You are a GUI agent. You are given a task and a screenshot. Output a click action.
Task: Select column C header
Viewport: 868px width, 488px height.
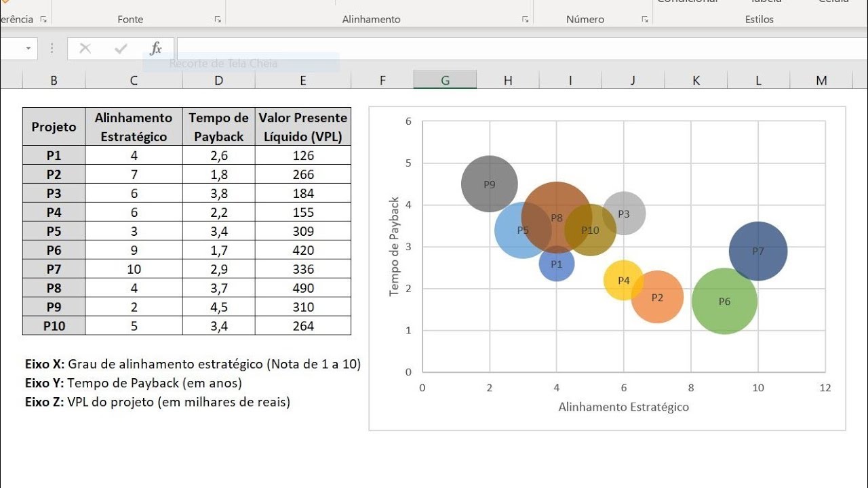pyautogui.click(x=134, y=81)
